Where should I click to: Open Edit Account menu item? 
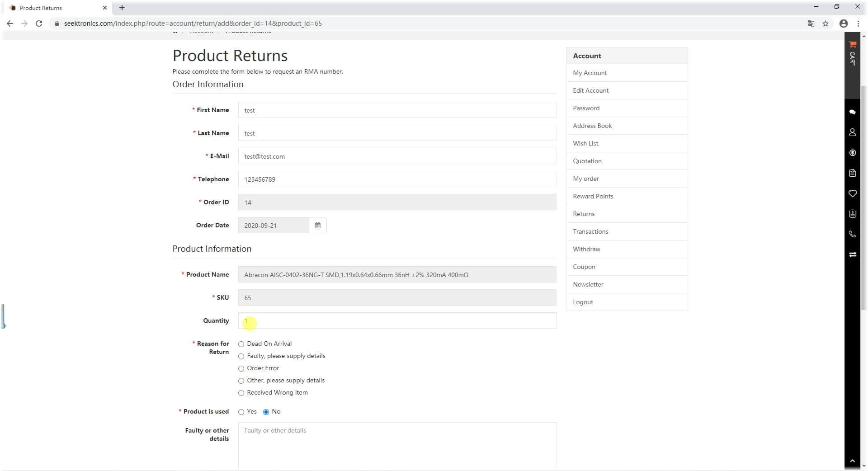pyautogui.click(x=627, y=90)
